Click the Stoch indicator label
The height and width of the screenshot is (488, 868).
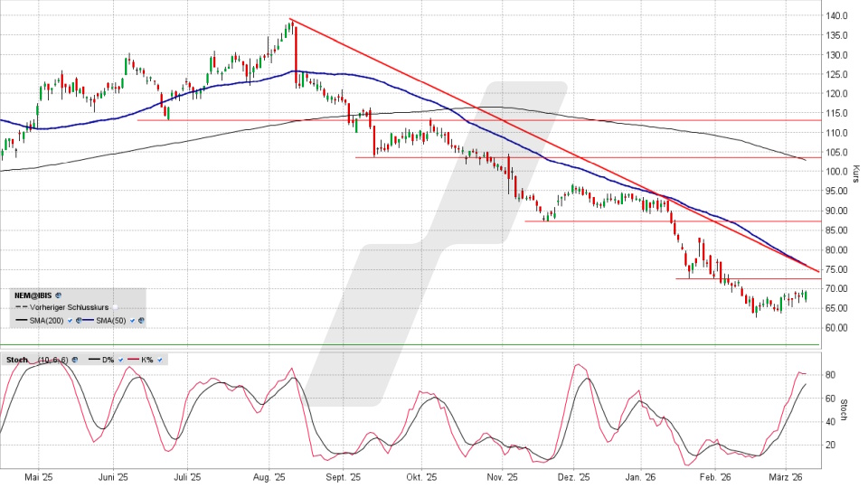click(16, 360)
